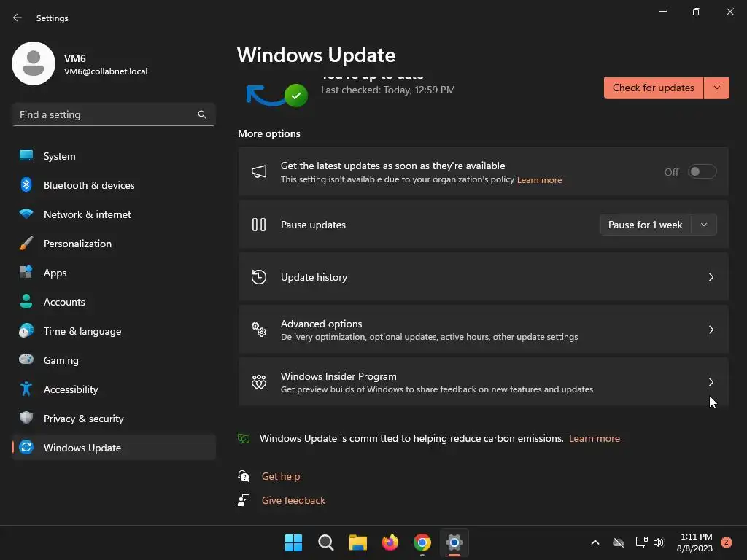
Task: Click the Give feedback link
Action: 293,500
